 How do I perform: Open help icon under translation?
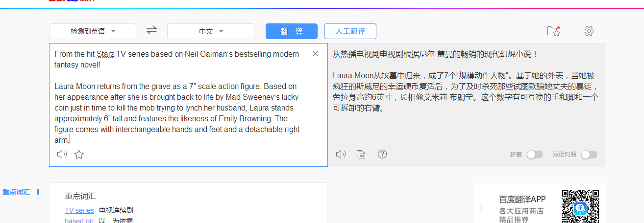point(382,154)
